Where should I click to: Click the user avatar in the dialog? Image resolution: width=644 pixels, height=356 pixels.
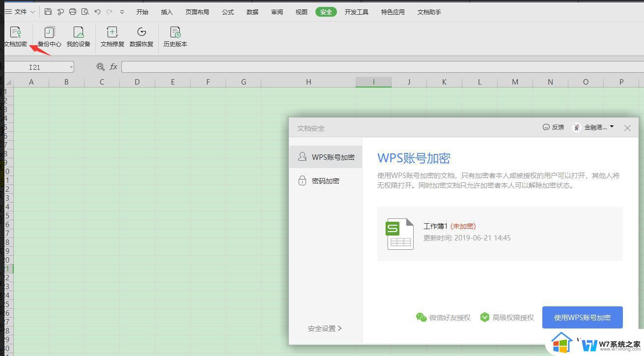point(577,127)
